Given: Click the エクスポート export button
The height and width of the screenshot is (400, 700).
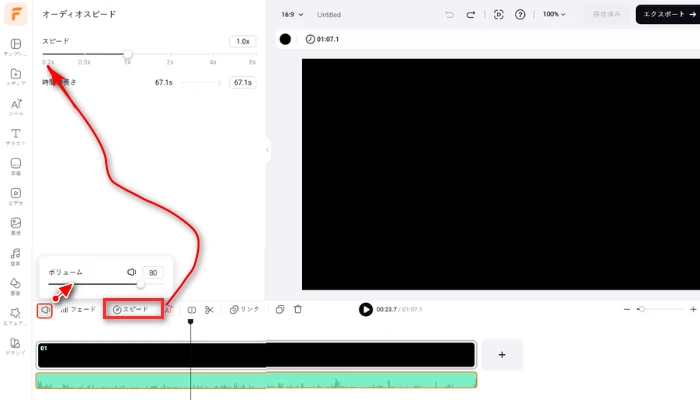Looking at the screenshot, I should tap(668, 14).
